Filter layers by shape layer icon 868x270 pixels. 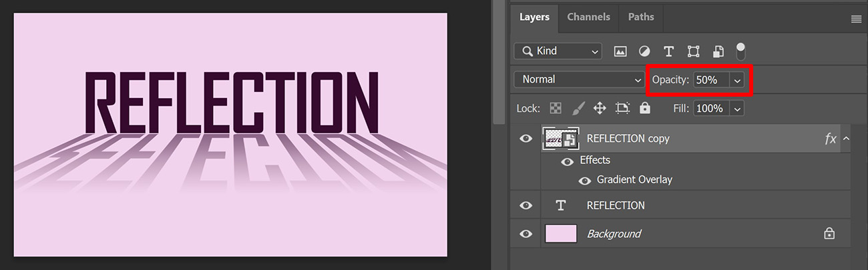[x=693, y=51]
